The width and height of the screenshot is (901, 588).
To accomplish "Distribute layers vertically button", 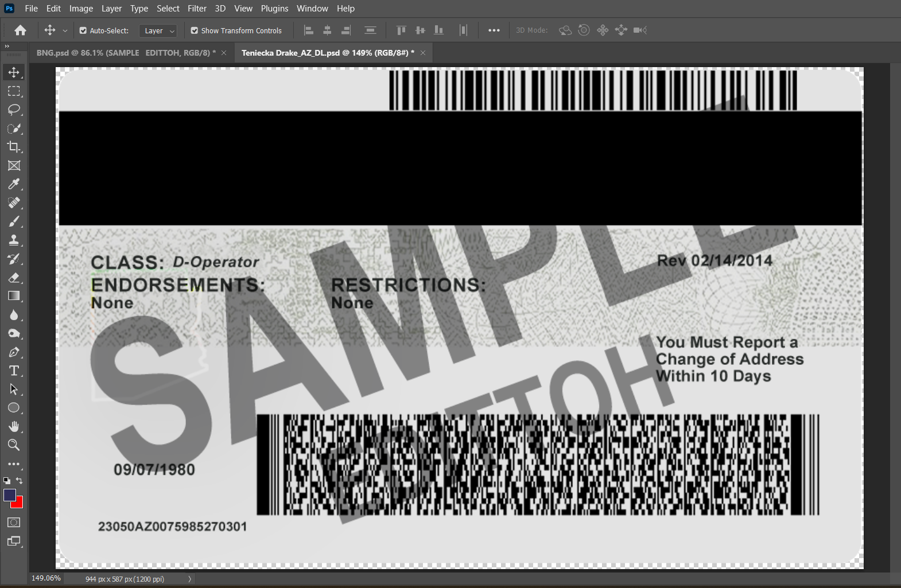I will click(371, 30).
